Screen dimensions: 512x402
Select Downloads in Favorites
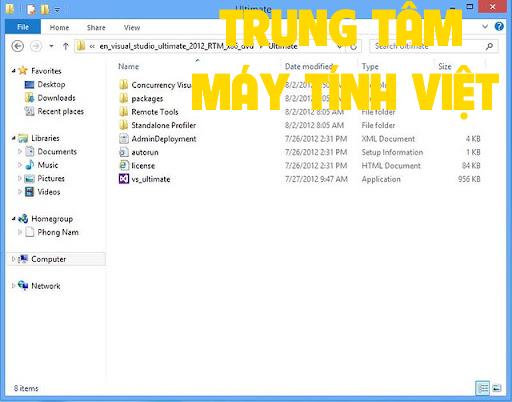pos(56,98)
